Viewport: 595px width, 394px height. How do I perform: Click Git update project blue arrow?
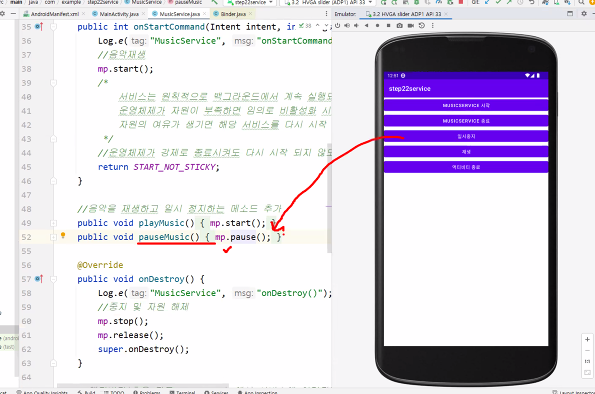487,2
